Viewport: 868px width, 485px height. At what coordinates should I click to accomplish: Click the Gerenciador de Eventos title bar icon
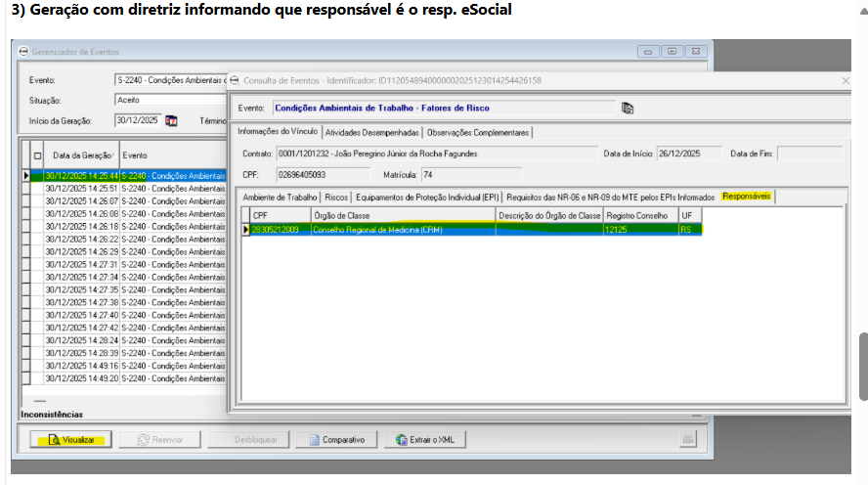click(24, 52)
